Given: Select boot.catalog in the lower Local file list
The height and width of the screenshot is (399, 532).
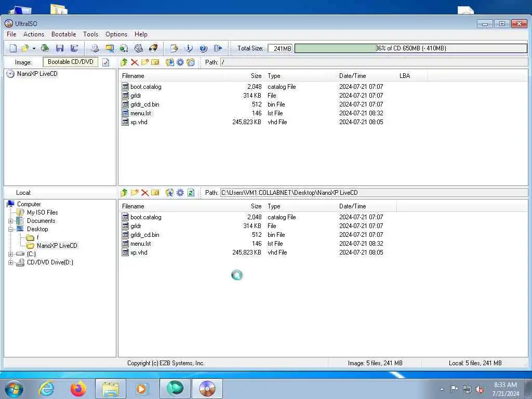Looking at the screenshot, I should pyautogui.click(x=145, y=217).
